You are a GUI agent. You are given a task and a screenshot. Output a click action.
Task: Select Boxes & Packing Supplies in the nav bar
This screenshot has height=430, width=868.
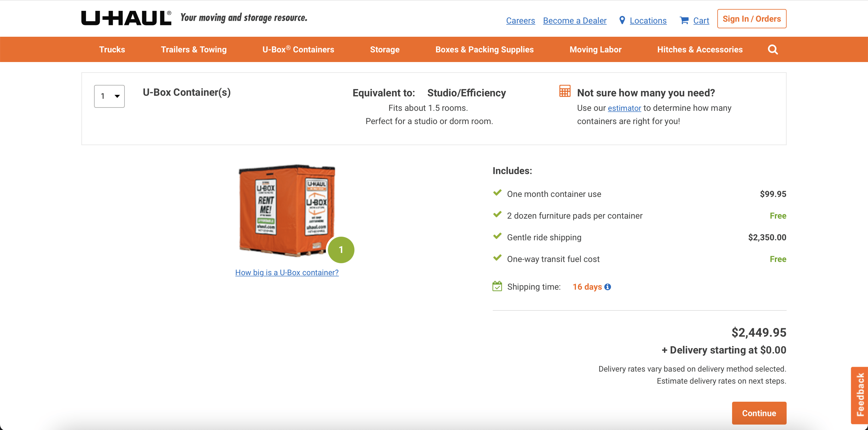(484, 49)
